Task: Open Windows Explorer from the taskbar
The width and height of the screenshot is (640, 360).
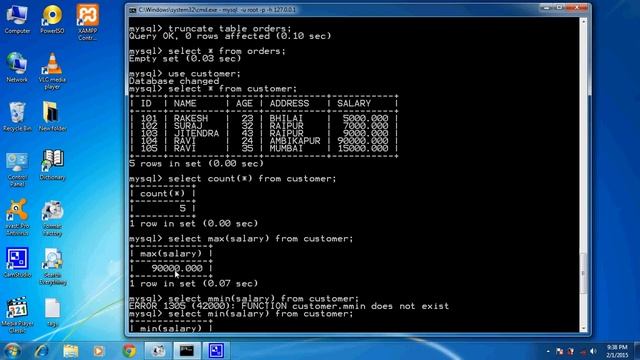Action: click(71, 351)
